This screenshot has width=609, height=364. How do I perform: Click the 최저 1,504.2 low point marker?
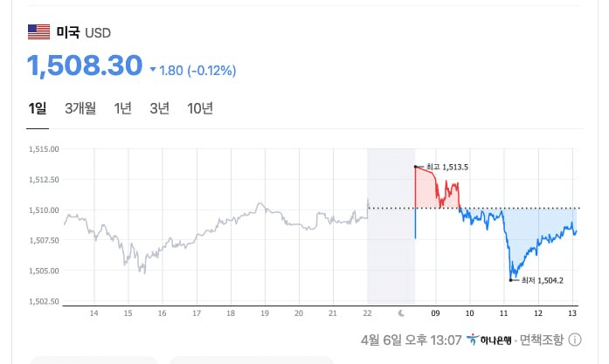coord(511,279)
